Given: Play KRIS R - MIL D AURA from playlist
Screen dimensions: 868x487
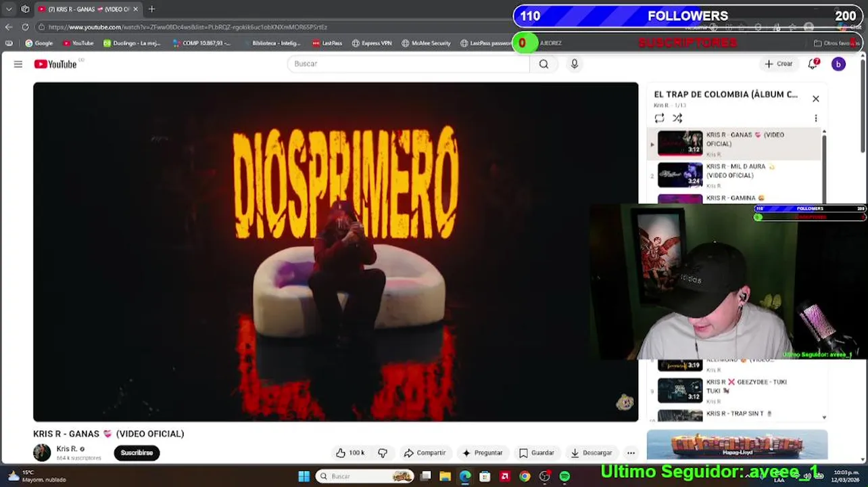Looking at the screenshot, I should click(735, 175).
